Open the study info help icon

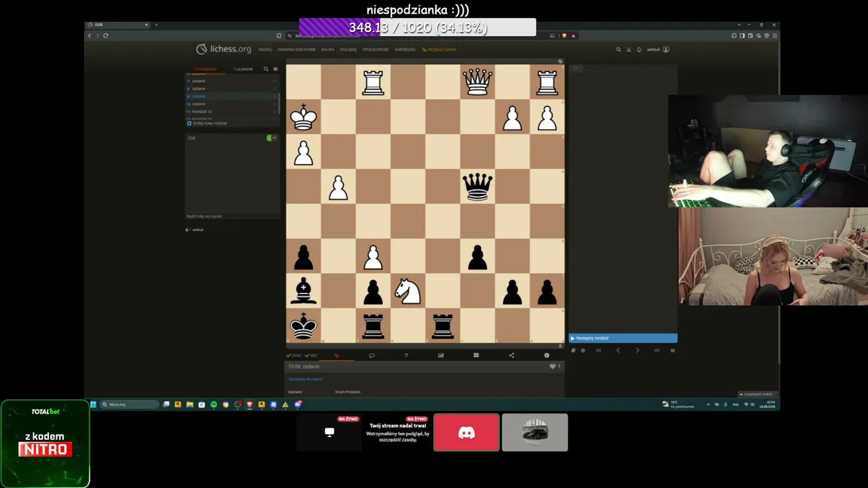click(547, 355)
